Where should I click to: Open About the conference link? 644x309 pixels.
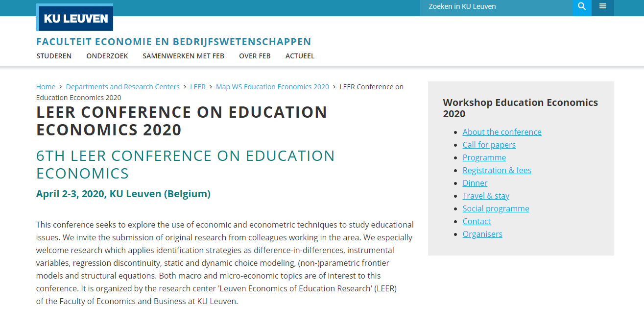502,132
